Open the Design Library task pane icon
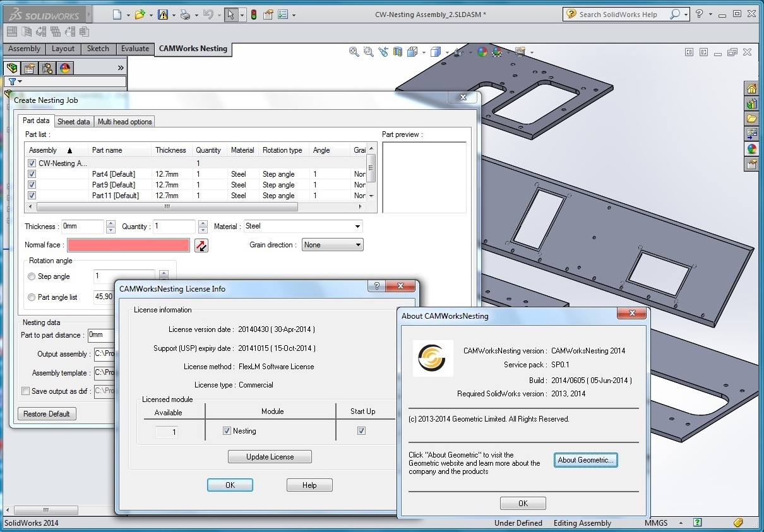Screen dimensions: 764x532 [x=751, y=103]
